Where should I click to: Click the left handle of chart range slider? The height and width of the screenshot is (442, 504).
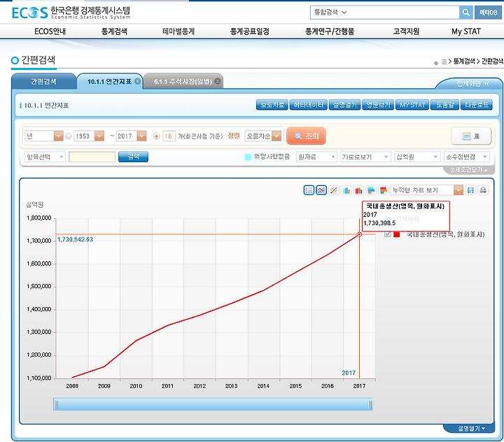56,405
